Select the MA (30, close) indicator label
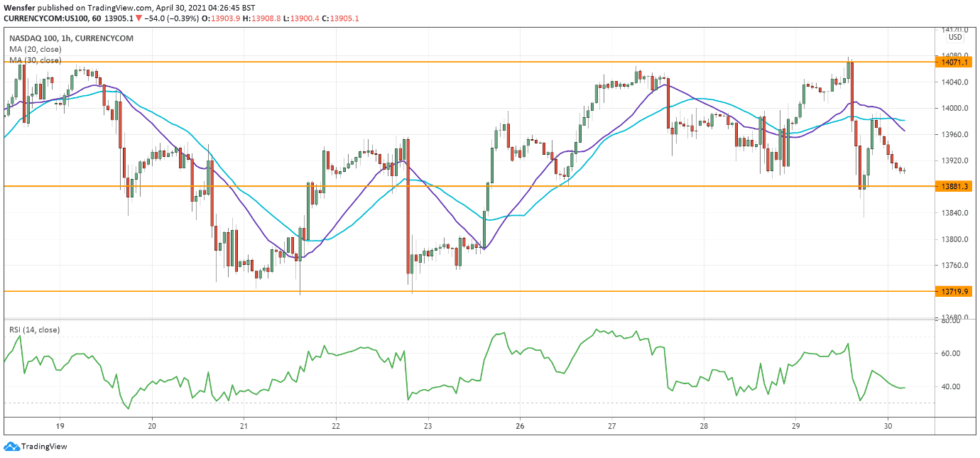The width and height of the screenshot is (980, 458). coord(35,60)
